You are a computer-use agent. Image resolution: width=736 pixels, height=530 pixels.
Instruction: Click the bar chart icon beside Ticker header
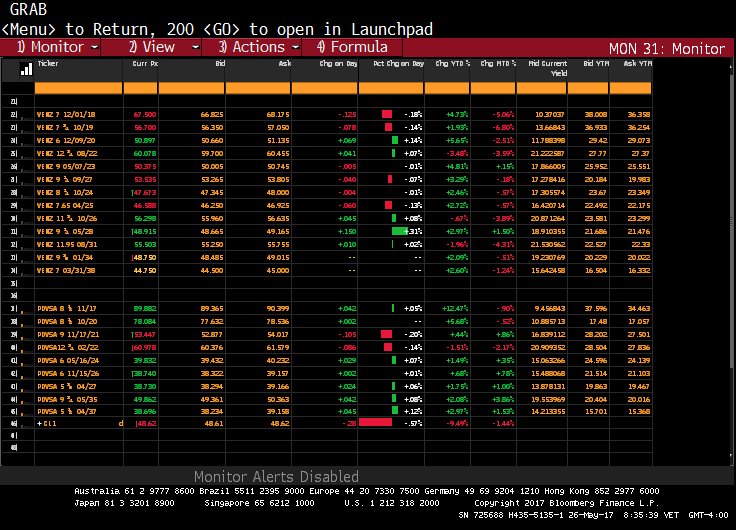tap(26, 69)
